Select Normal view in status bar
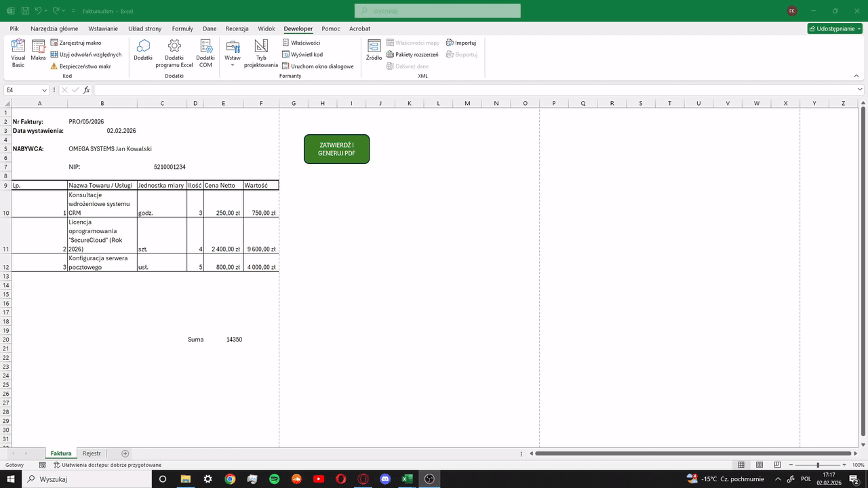 coord(741,465)
